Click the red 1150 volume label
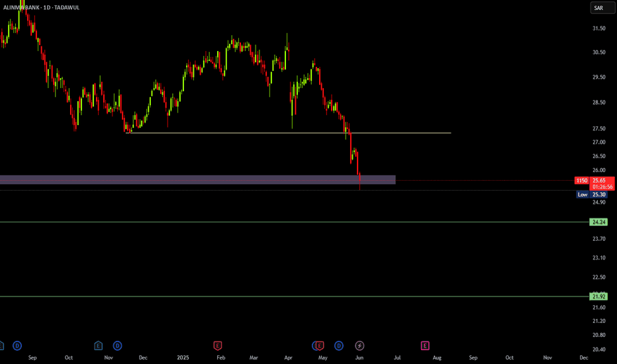The image size is (617, 364). pos(582,180)
